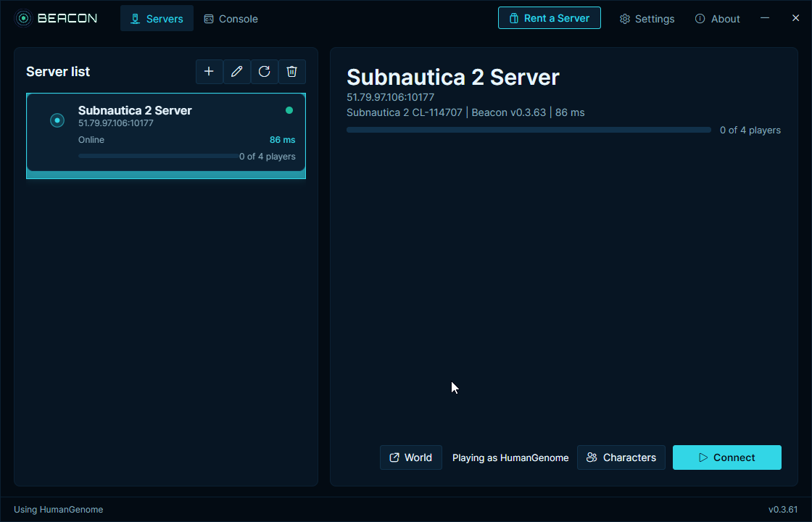Click the large Subnautica 2 Server heading
This screenshot has width=812, height=522.
453,78
